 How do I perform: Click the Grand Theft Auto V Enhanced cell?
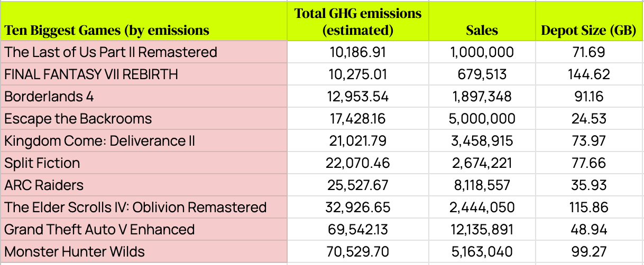pyautogui.click(x=99, y=230)
